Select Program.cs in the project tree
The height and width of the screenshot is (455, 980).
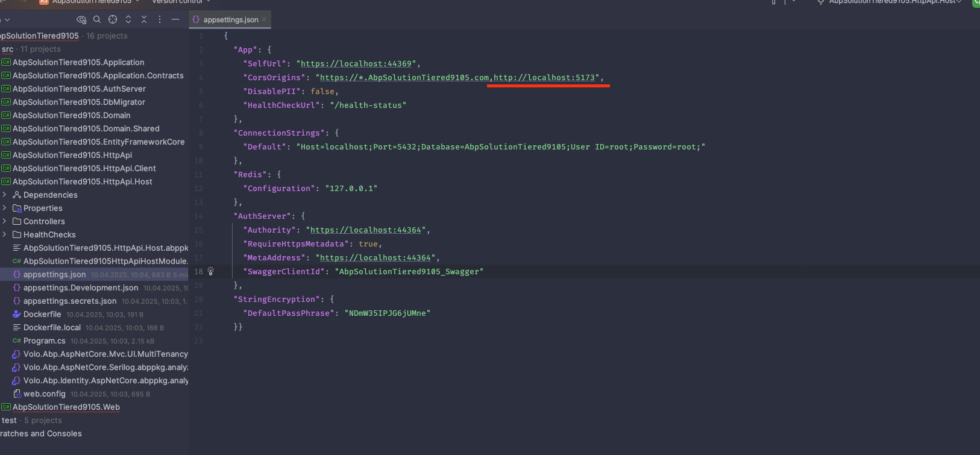pos(44,340)
